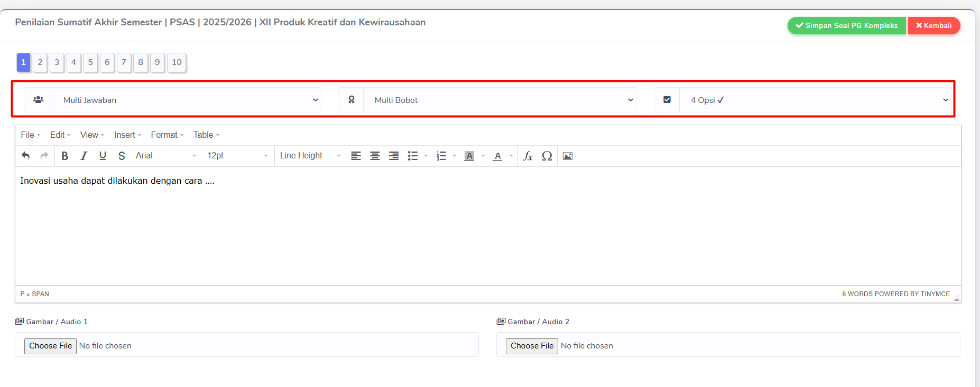Click the insert image icon
This screenshot has height=387, width=980.
coord(568,156)
